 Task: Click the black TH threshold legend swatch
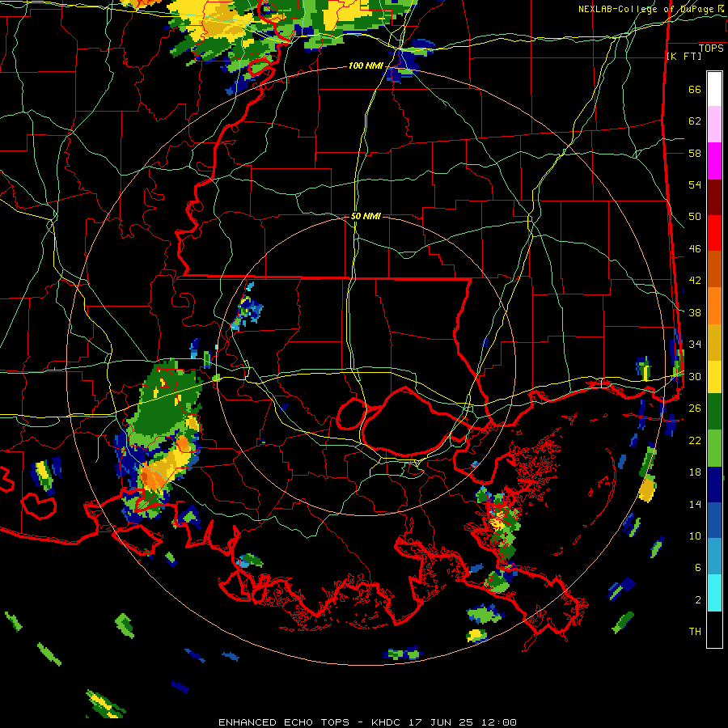714,629
